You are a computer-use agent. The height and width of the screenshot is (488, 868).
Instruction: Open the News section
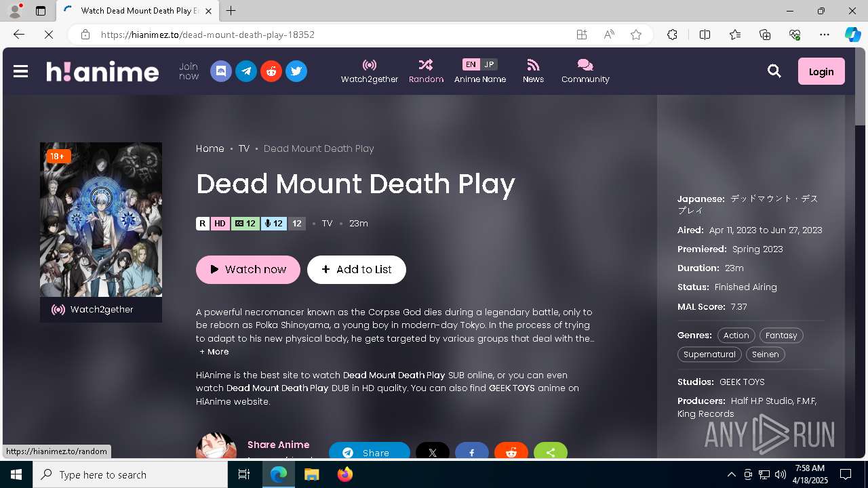(x=533, y=71)
